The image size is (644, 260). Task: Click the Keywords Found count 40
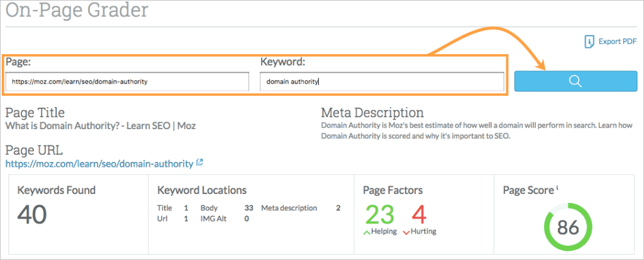click(x=32, y=215)
